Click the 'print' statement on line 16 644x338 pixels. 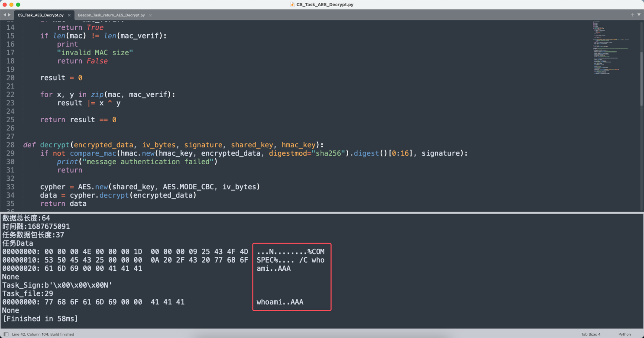click(x=68, y=44)
